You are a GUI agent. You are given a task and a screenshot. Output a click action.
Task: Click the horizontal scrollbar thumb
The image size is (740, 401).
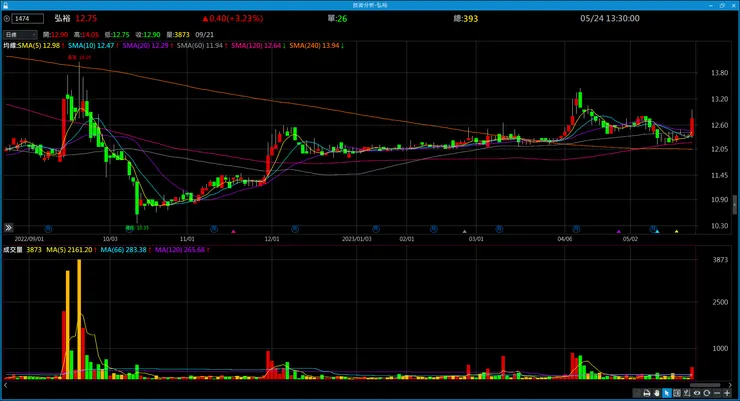pos(705,385)
